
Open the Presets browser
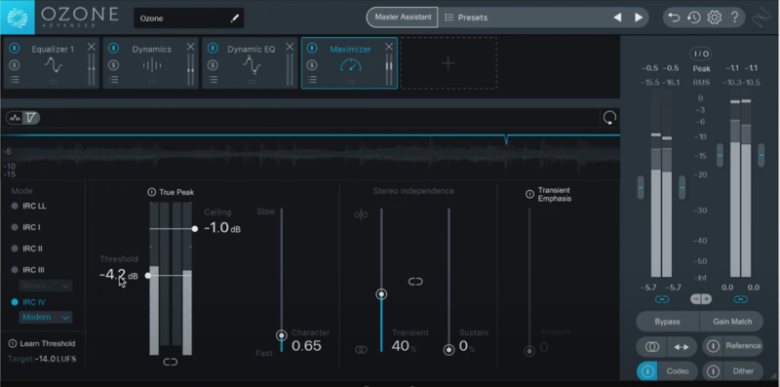466,17
